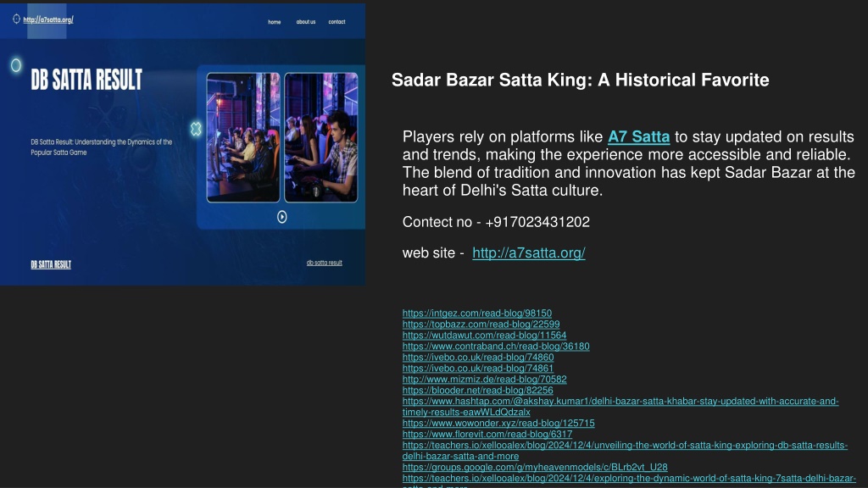
Task: Click the http://a7satta.org/ link in the website header
Action: point(48,20)
